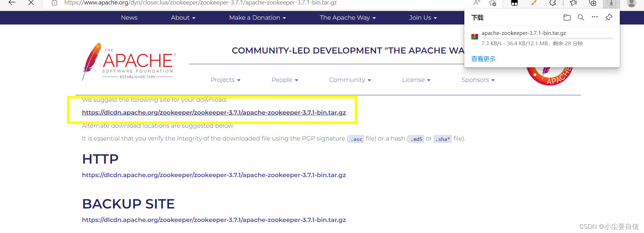Viewport: 644px width, 233px height.
Task: Click the apache-zookeeper-3.7.1-bin.tar.gz download entry name
Action: [x=523, y=33]
